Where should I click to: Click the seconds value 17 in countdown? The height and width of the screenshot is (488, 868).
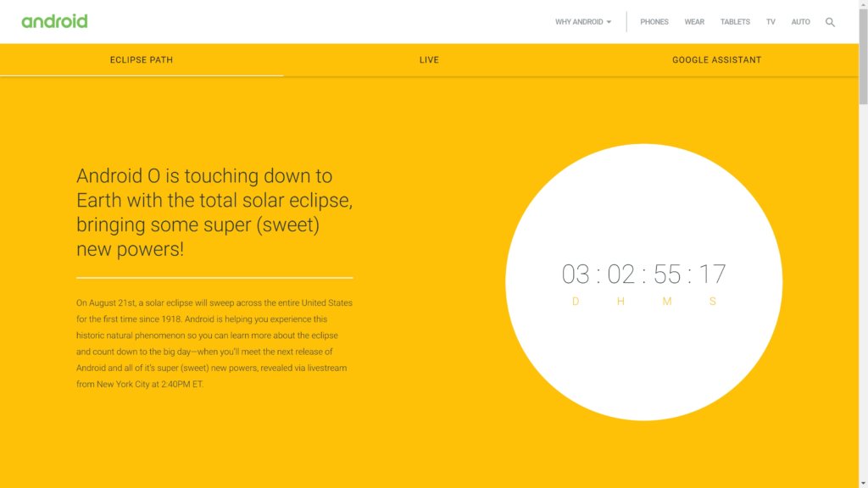(713, 274)
